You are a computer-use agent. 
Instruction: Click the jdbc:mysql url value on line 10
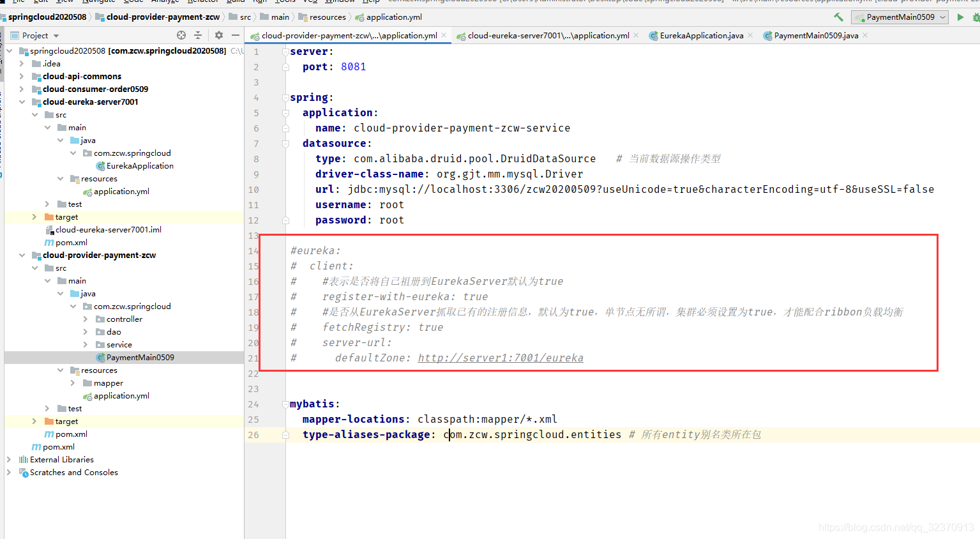coord(641,190)
